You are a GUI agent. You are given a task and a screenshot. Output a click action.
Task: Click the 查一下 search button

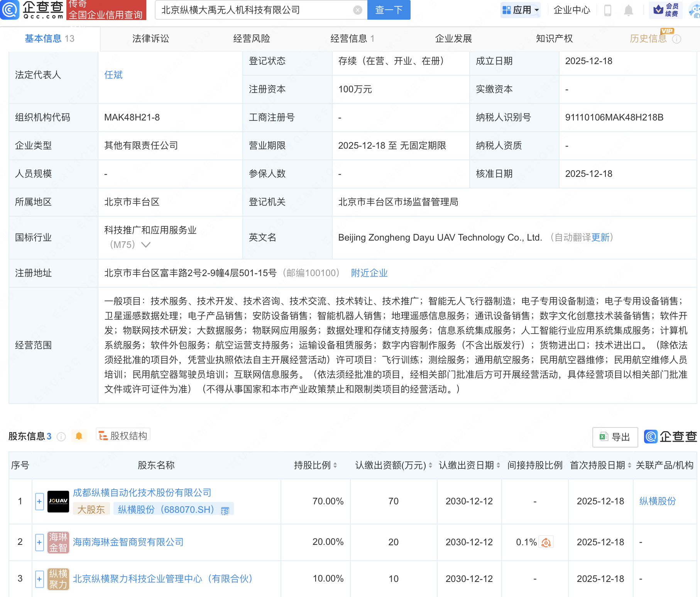click(x=389, y=10)
